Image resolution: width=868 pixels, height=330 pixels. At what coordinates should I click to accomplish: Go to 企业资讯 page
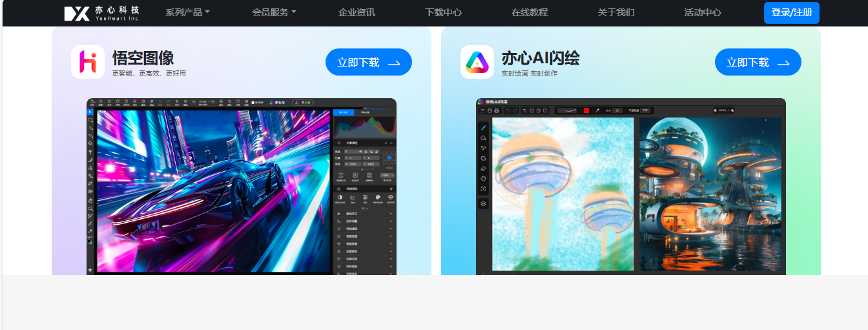pyautogui.click(x=356, y=12)
